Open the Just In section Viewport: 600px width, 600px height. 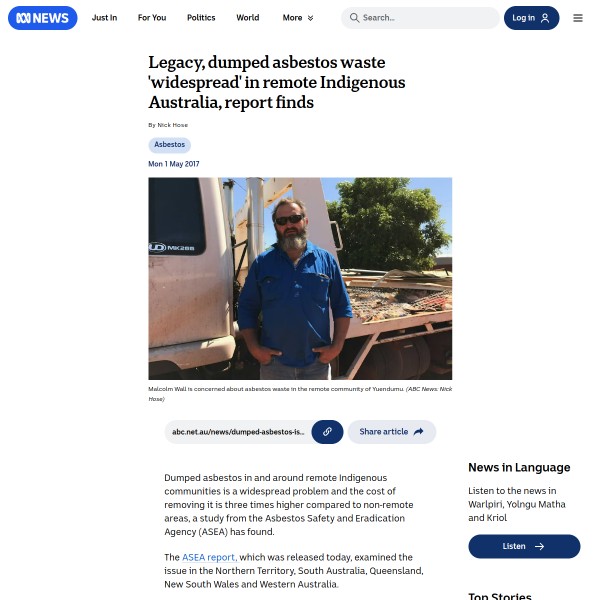104,18
